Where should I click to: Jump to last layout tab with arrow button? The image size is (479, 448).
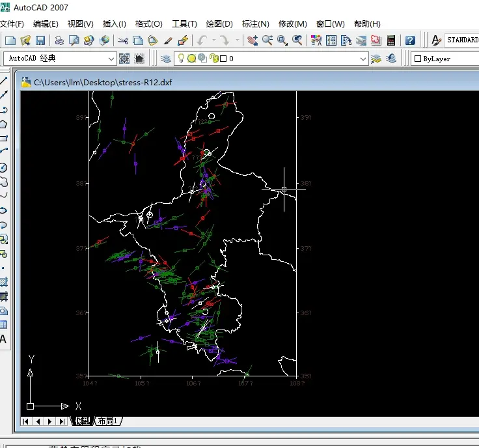click(x=62, y=421)
